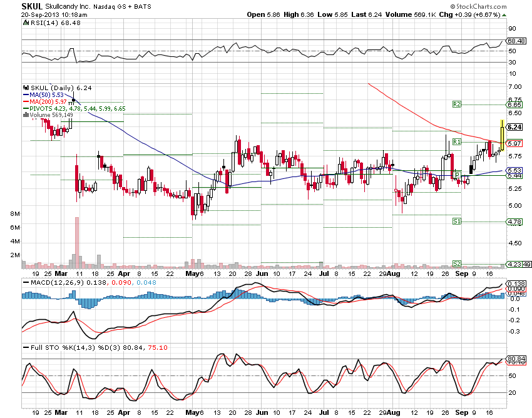
Task: Click the tall pink March volume spike bar
Action: (x=77, y=243)
